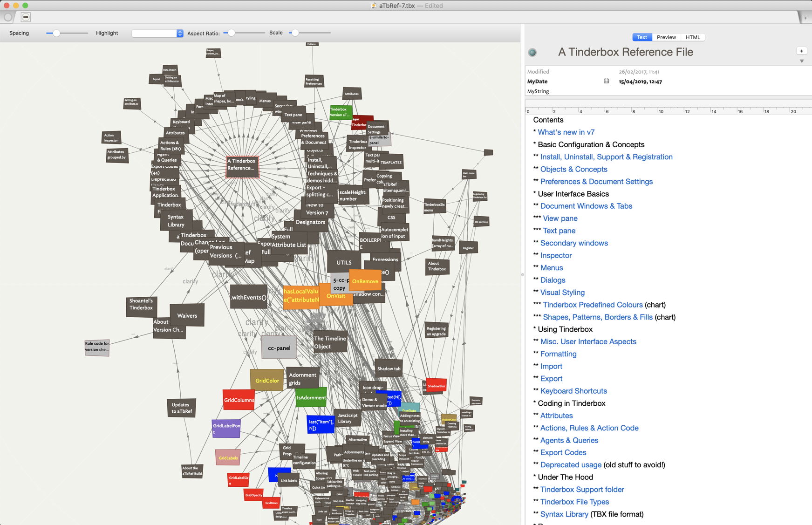
Task: Open the Highlight dropdown
Action: pos(157,33)
